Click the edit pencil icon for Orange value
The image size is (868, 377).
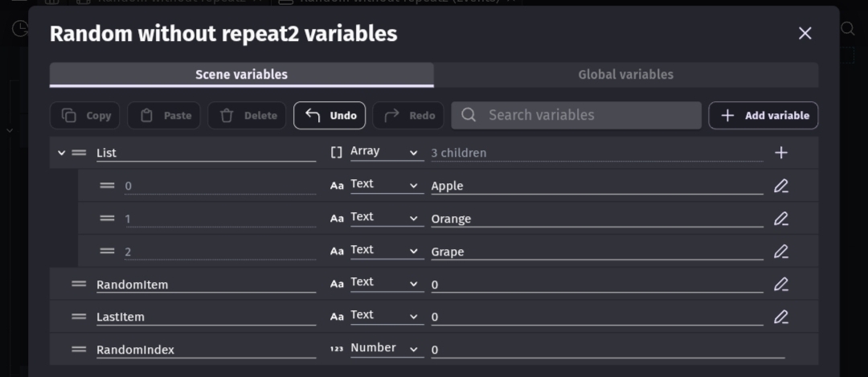[x=780, y=219]
